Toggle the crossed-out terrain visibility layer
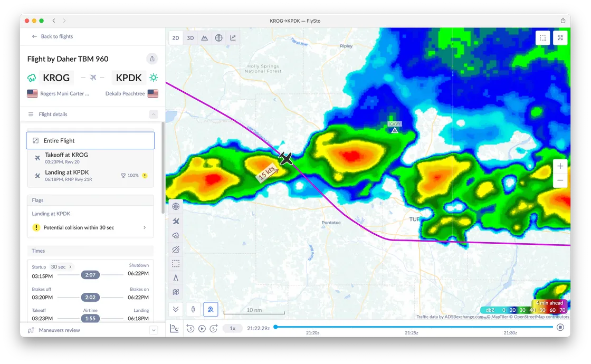This screenshot has width=591, height=364. click(x=176, y=250)
